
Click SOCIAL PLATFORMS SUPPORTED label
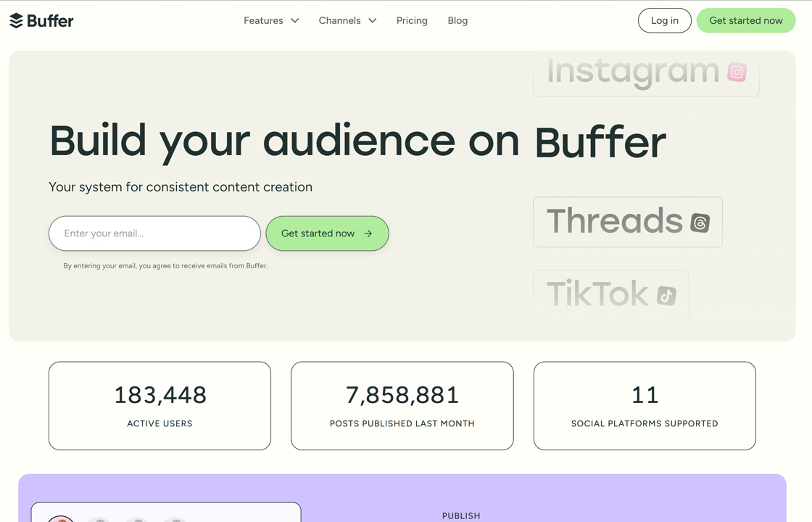pyautogui.click(x=645, y=423)
